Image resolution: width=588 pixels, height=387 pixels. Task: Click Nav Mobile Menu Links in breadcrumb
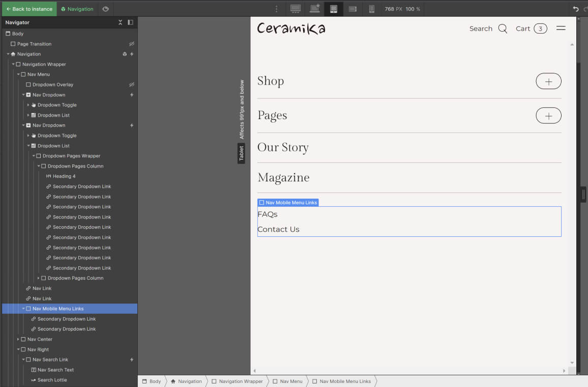(341, 381)
